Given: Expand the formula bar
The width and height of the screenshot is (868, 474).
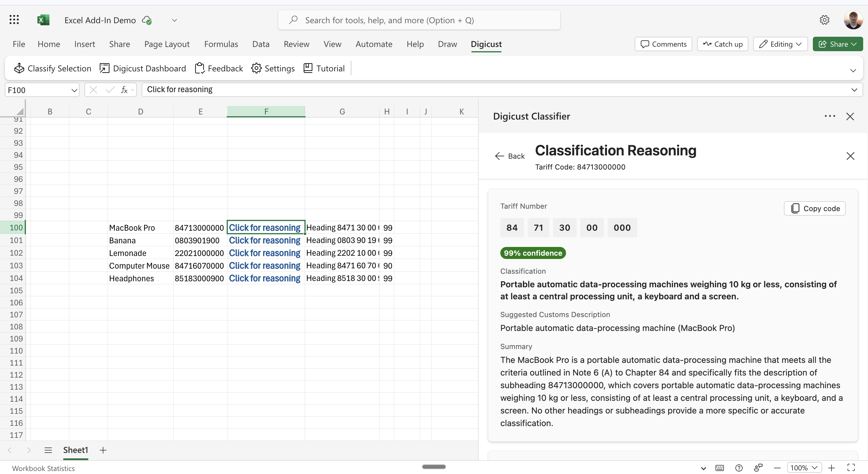Looking at the screenshot, I should coord(854,90).
